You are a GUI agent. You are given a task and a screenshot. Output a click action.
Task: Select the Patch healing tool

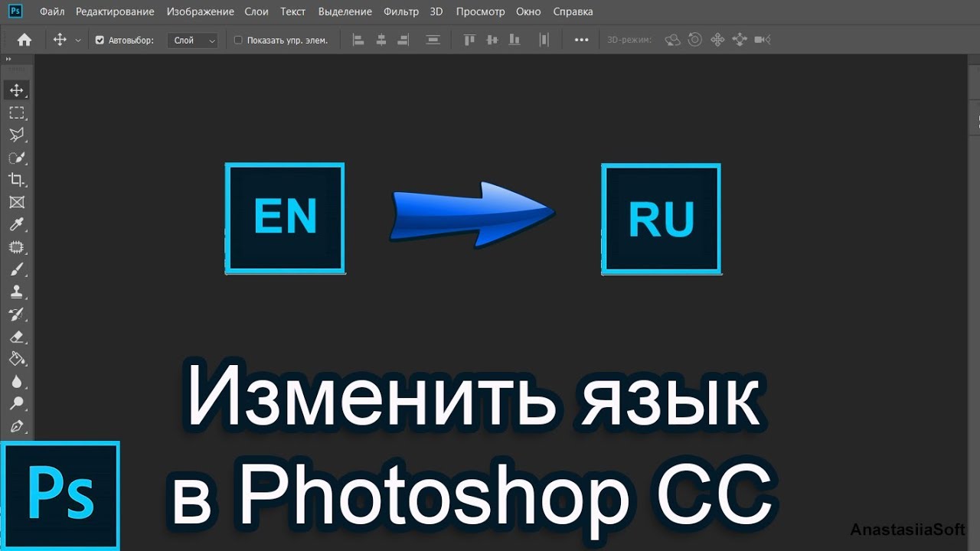pos(16,247)
